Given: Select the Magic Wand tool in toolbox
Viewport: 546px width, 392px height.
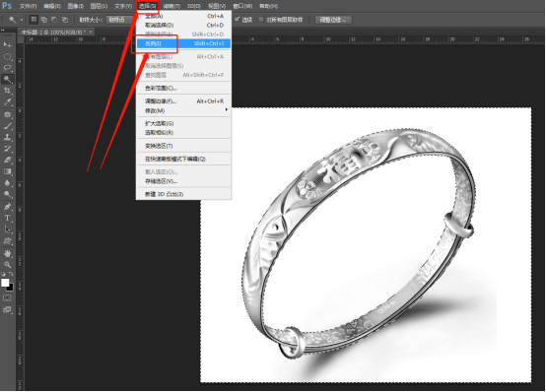Looking at the screenshot, I should point(7,80).
